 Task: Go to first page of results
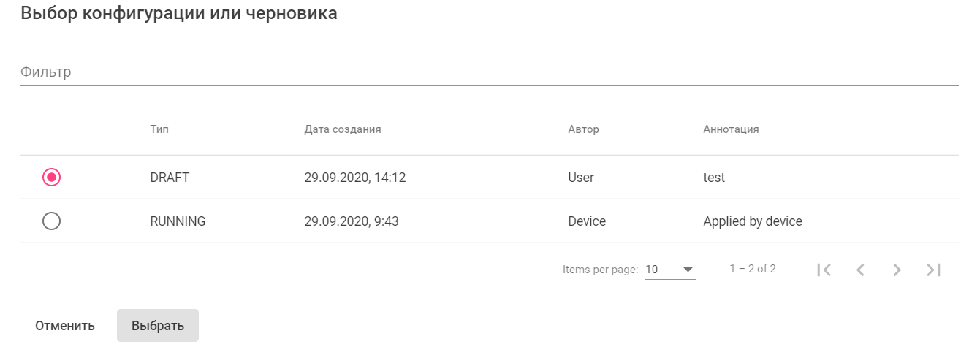click(x=824, y=270)
